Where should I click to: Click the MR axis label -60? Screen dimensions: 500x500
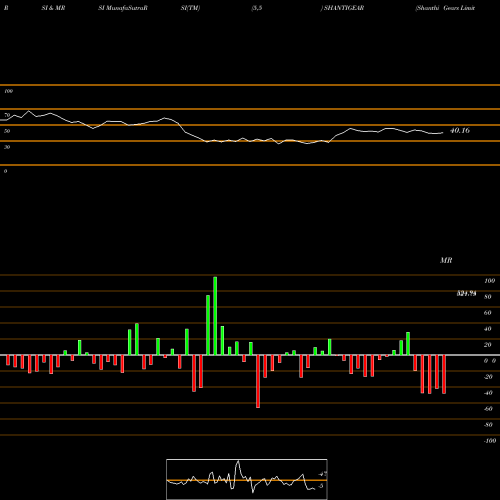click(x=488, y=409)
